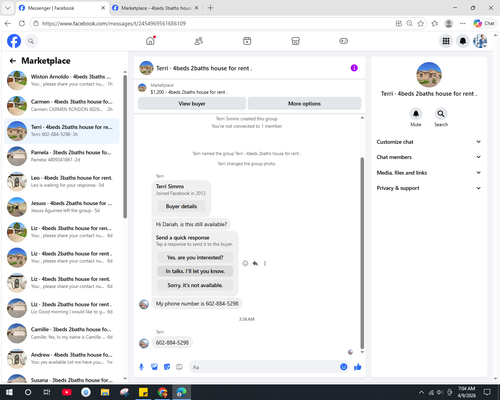Viewport: 500px width, 400px height.
Task: Open the Marketplace storefront icon
Action: coord(295,41)
